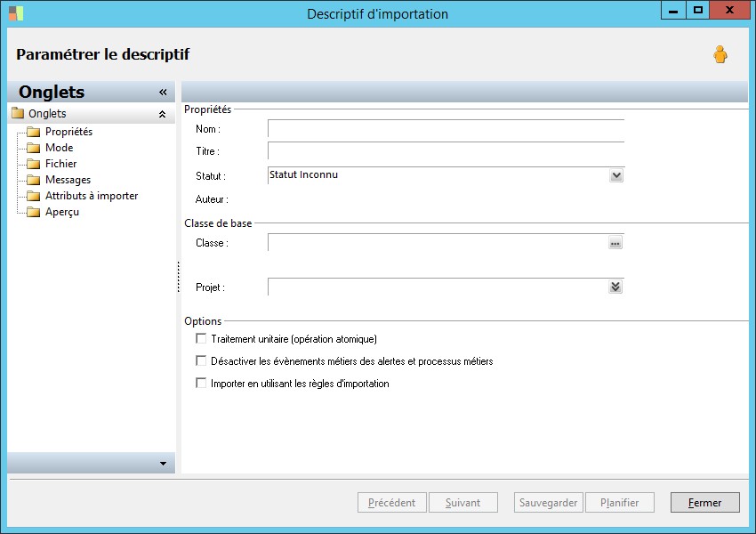Click the Attributs à importer folder icon
Image resolution: width=756 pixels, height=534 pixels.
pos(34,197)
